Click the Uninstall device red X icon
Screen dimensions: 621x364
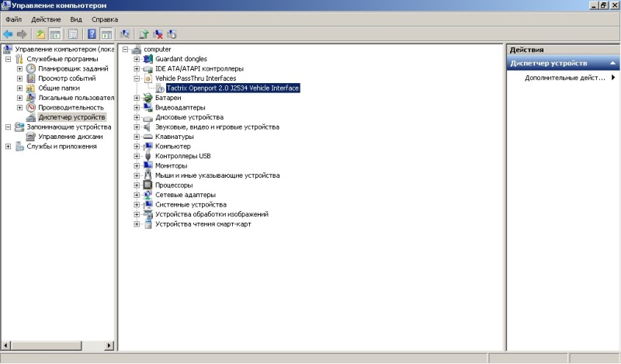pos(158,34)
